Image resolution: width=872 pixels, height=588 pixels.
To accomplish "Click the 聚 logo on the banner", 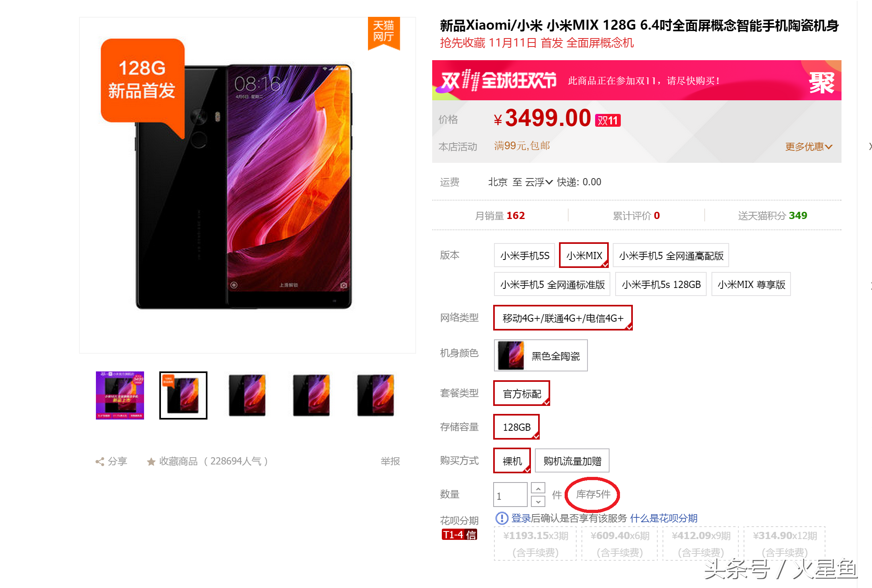I will (821, 83).
